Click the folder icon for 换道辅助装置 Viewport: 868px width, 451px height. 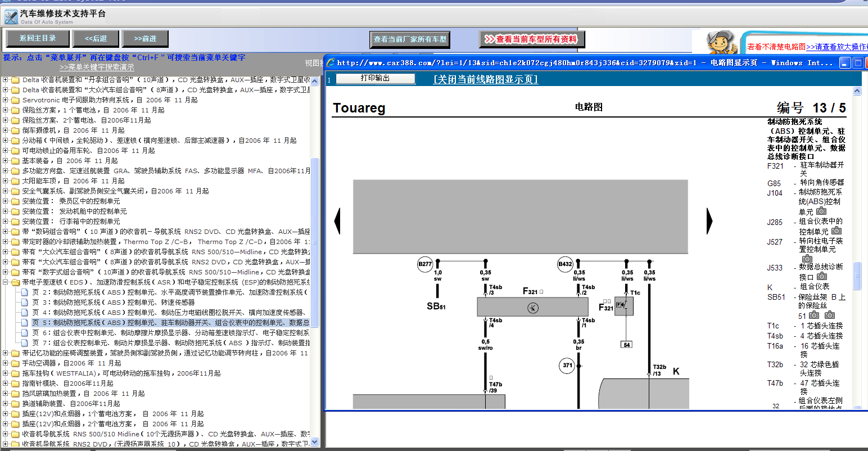15,404
